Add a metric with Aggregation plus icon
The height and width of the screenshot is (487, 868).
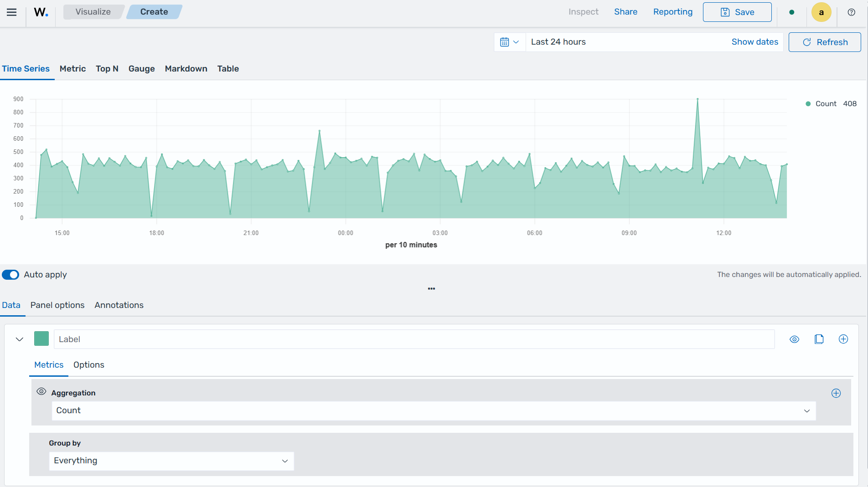tap(836, 393)
